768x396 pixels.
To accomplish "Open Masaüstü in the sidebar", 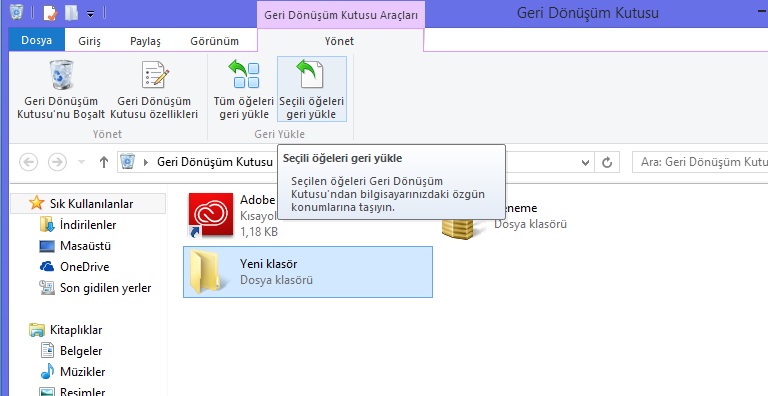I will [x=85, y=246].
